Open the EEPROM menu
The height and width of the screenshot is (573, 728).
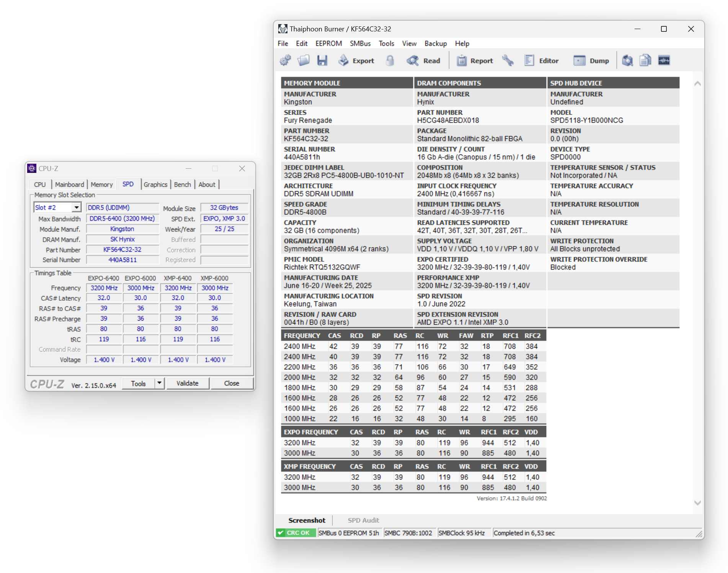[x=328, y=44]
